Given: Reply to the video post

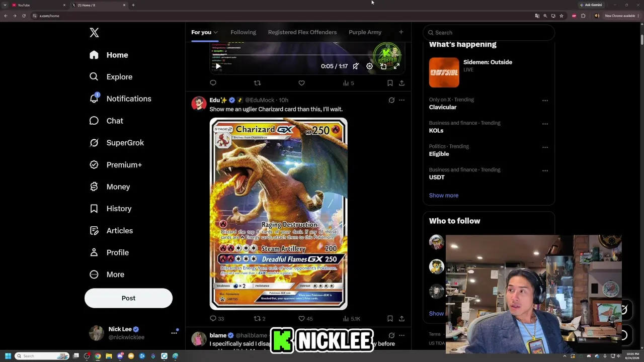Looking at the screenshot, I should point(213,83).
